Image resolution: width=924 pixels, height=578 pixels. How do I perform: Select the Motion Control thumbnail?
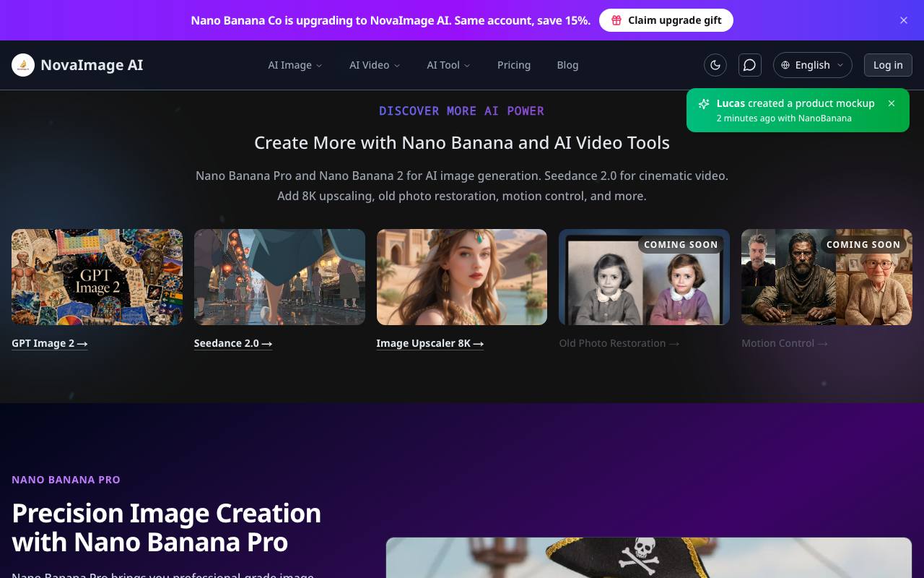tap(827, 277)
